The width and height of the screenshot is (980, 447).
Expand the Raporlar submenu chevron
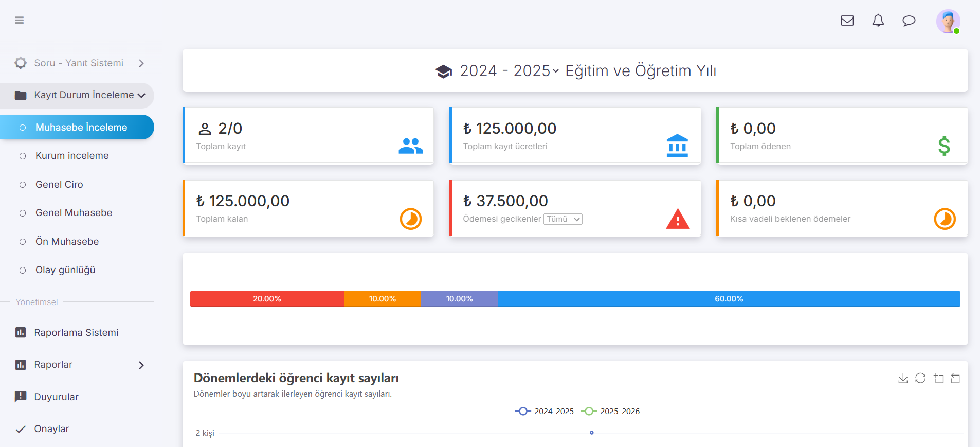click(141, 365)
